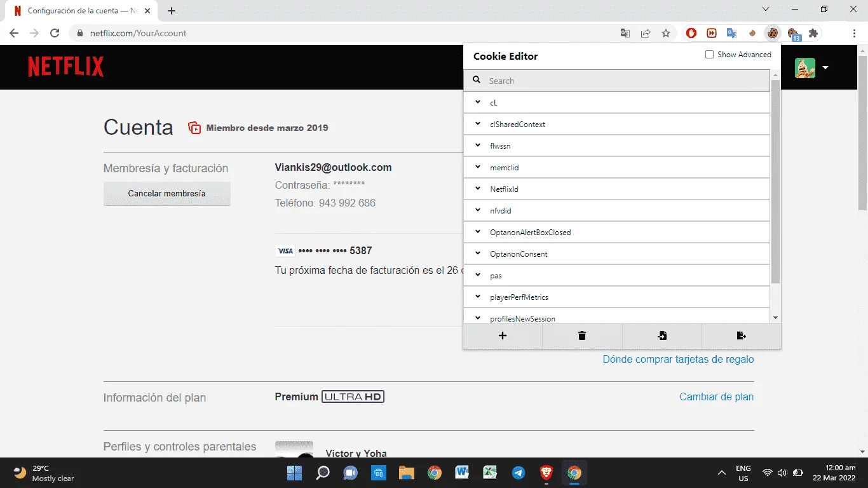Click the export cookies icon in Cookie Editor
This screenshot has height=488, width=868.
742,335
